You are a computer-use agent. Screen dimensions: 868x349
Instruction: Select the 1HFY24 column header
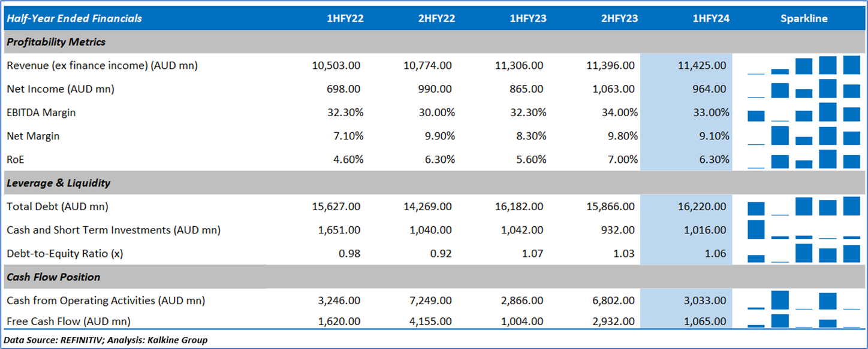click(x=711, y=19)
